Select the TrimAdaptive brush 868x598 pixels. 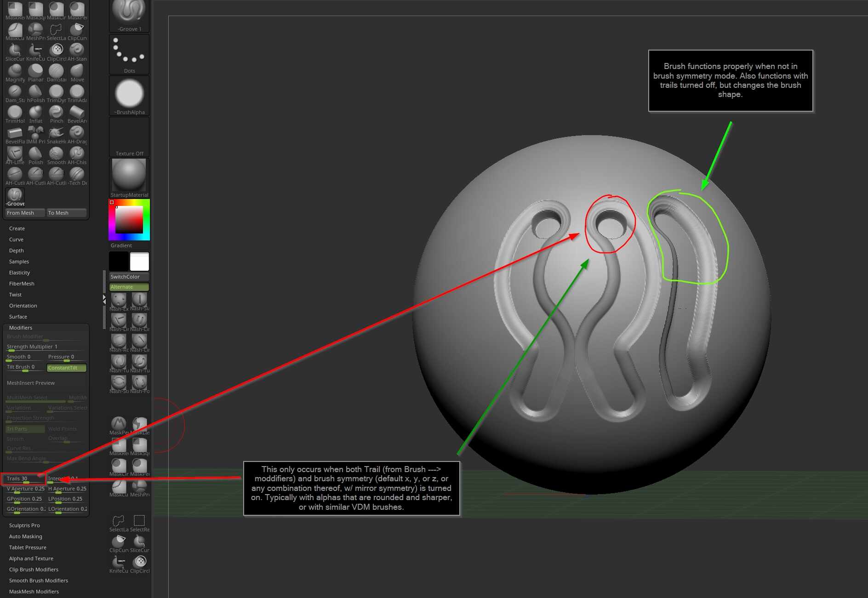[77, 93]
